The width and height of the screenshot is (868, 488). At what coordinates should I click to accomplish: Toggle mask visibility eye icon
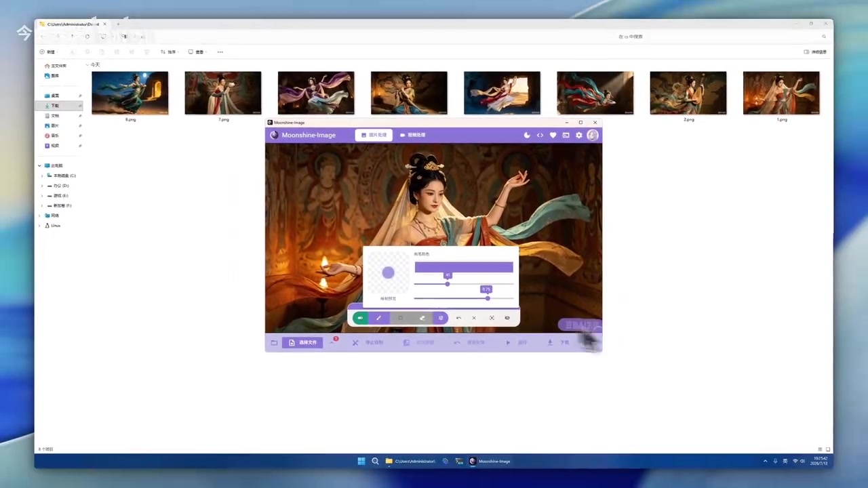coord(507,318)
